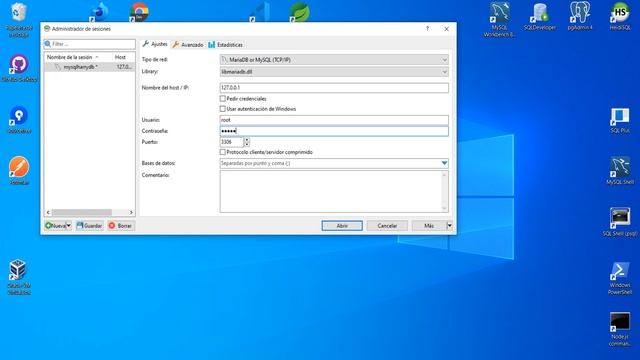Click Borrar to delete the session
The height and width of the screenshot is (360, 640).
(120, 226)
